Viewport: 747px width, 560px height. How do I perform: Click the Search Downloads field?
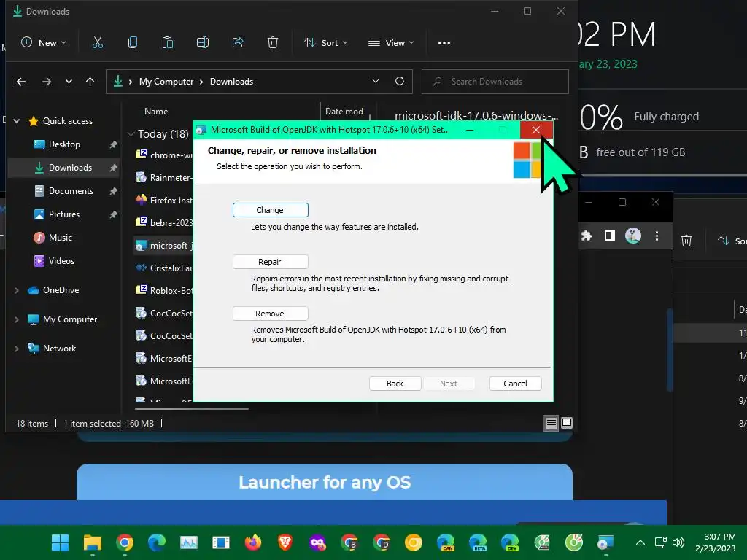495,82
